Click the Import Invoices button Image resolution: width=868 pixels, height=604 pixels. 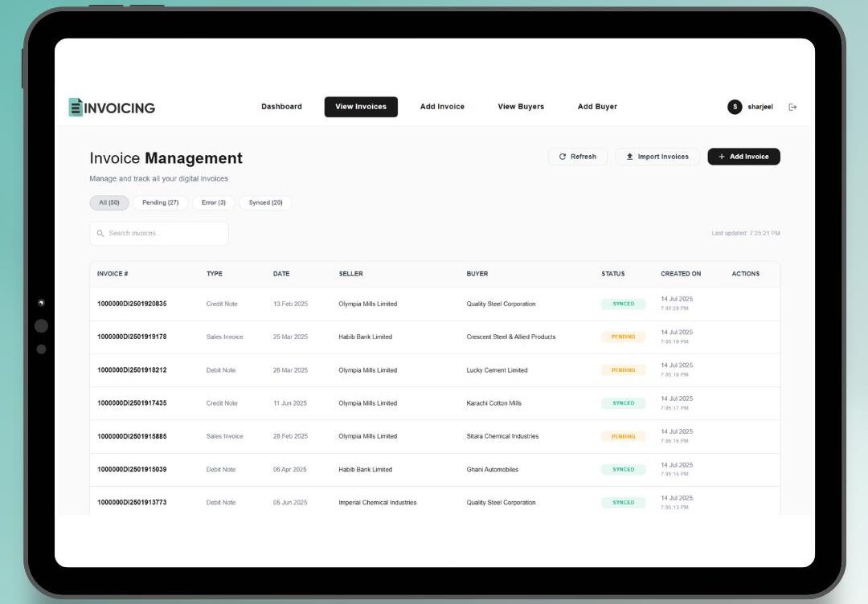point(657,157)
